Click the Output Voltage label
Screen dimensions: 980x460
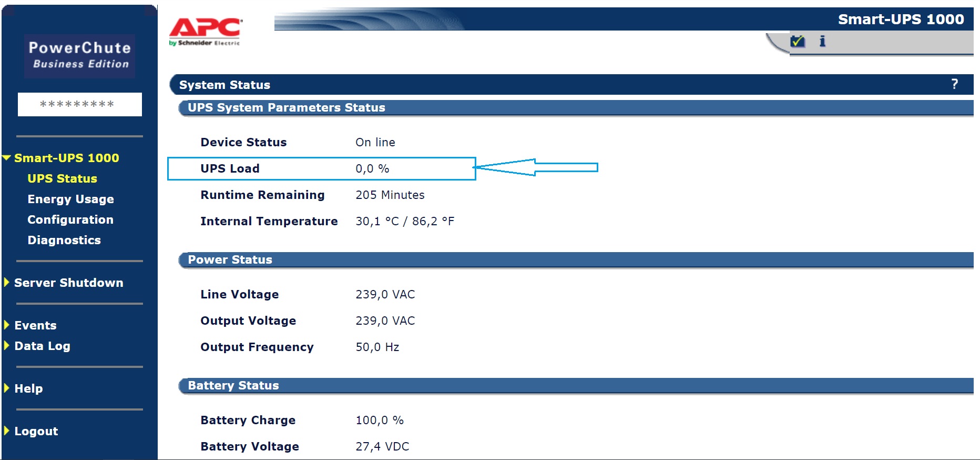248,321
